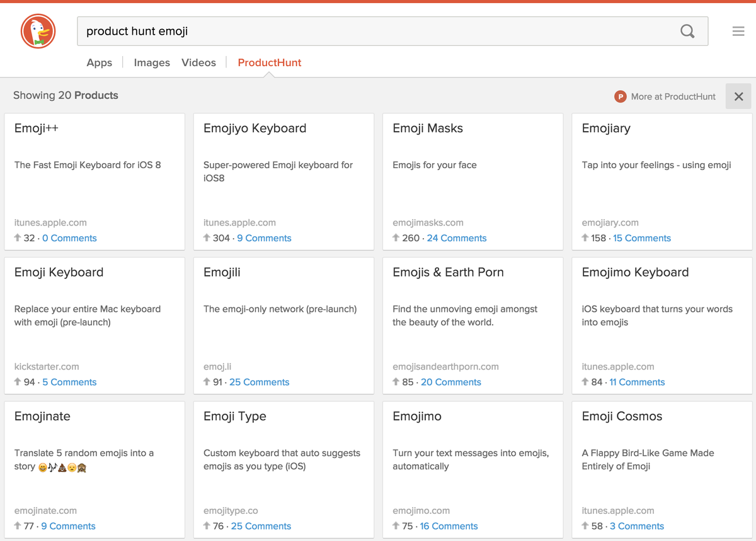This screenshot has height=541, width=756.
Task: Click 'Emojis for your face' description
Action: pos(435,165)
